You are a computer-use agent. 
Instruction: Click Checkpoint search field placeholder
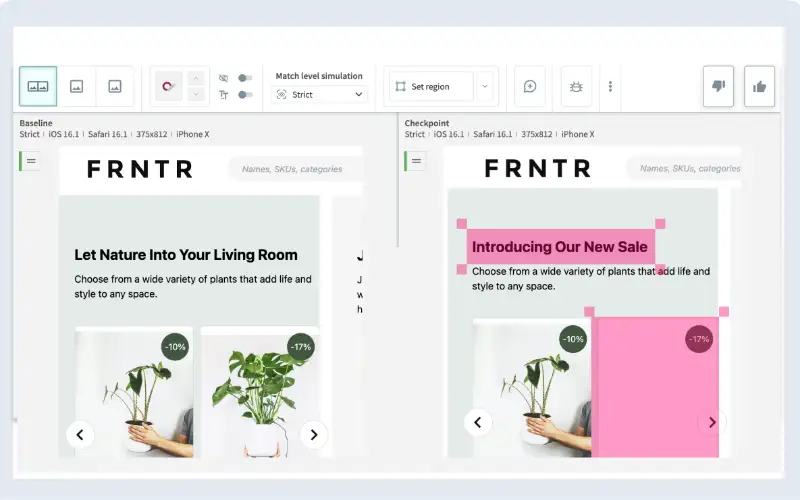[x=690, y=168]
